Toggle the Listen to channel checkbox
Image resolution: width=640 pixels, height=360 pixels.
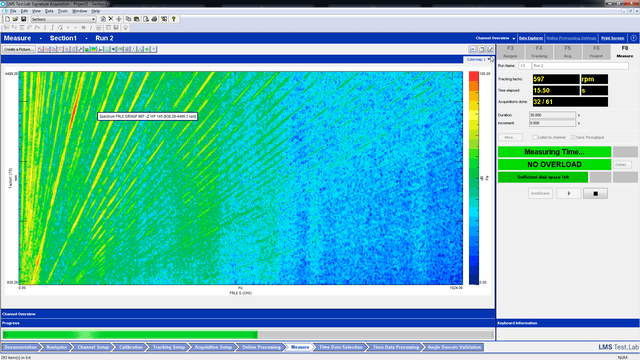535,137
